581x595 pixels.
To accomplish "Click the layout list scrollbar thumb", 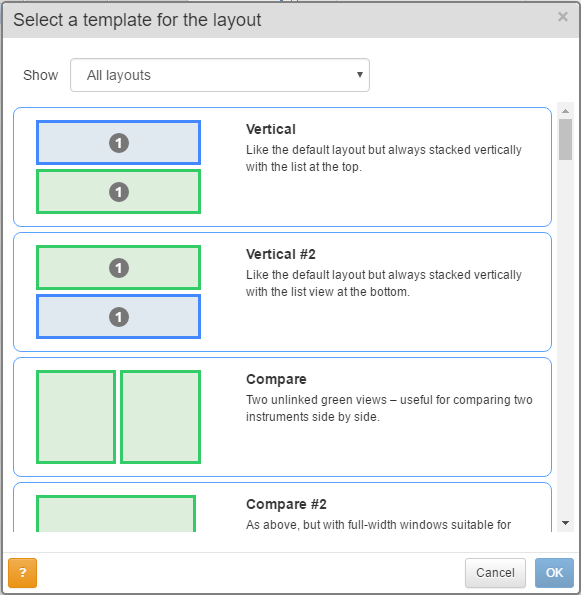I will [565, 139].
